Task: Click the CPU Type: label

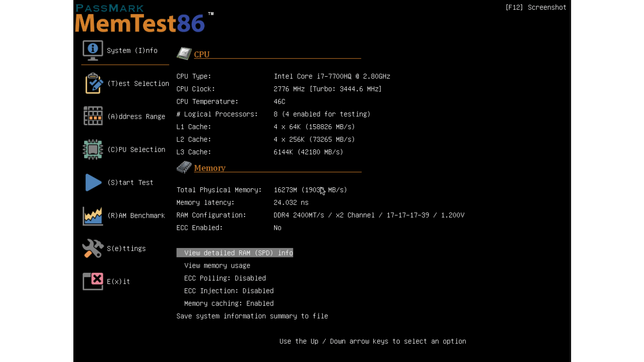Action: click(x=194, y=76)
